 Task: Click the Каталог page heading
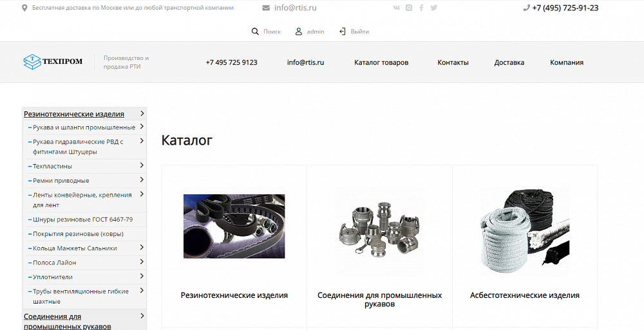[x=187, y=140]
